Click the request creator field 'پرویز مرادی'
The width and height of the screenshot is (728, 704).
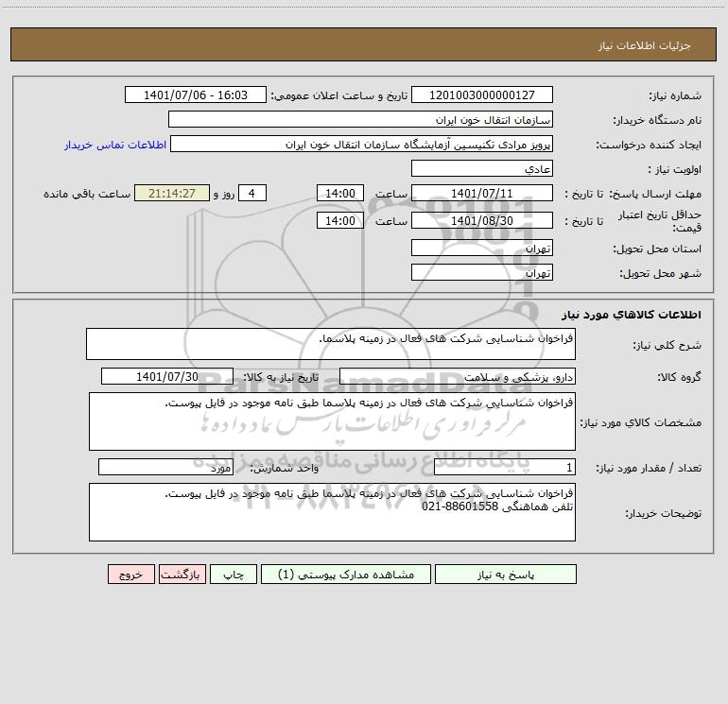point(362,144)
